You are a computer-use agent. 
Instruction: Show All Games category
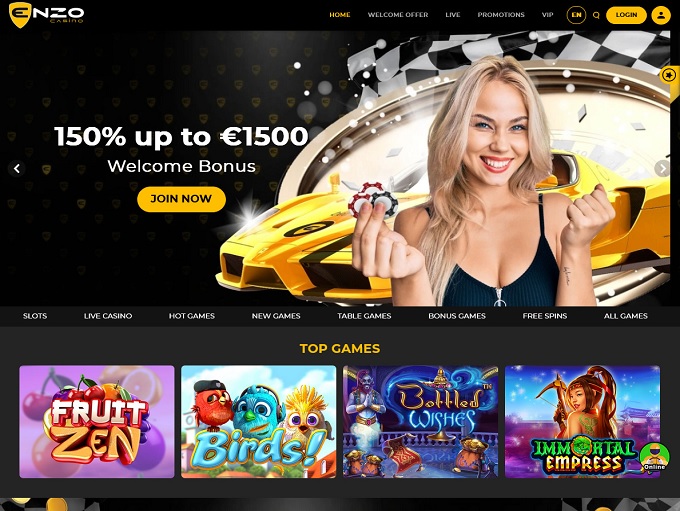click(625, 316)
